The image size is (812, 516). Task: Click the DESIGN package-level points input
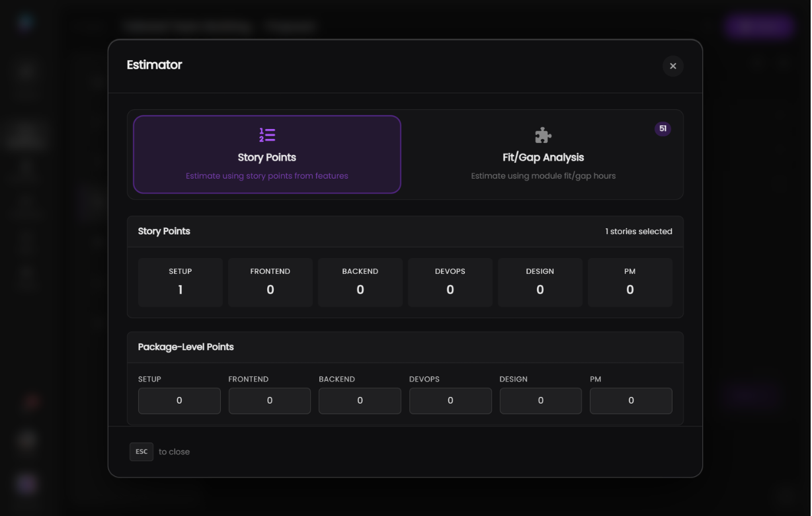[x=540, y=401]
